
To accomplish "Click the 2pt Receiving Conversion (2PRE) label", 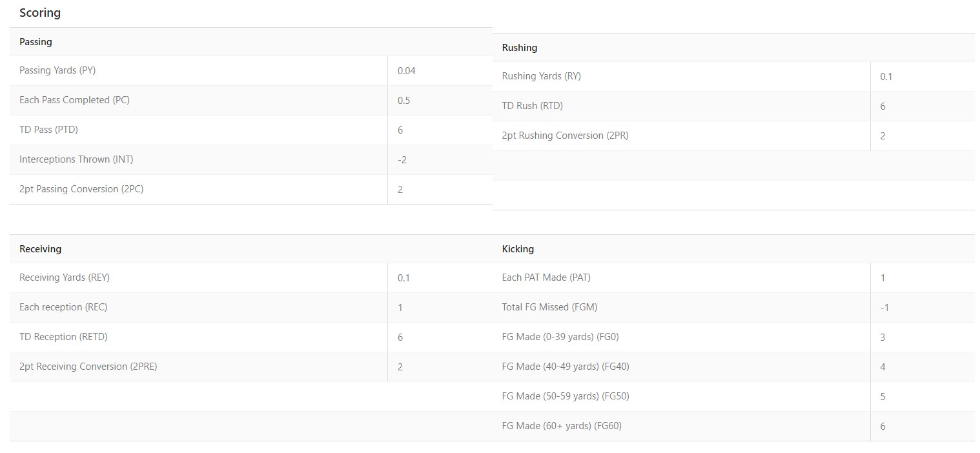I will [88, 367].
